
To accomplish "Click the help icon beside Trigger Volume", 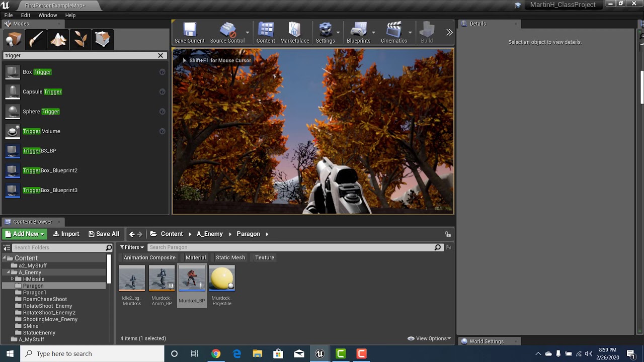I will tap(162, 131).
